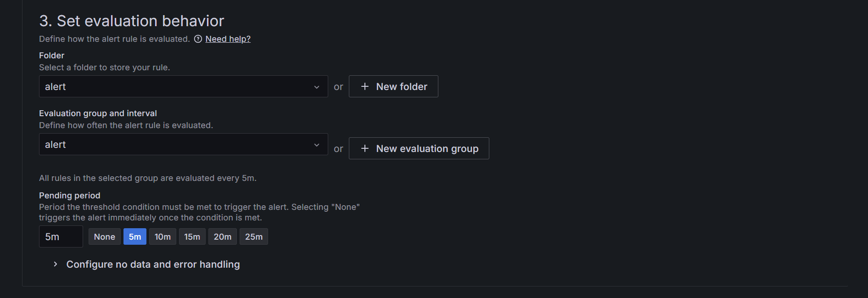Focus the pending period text input
This screenshot has height=298, width=868.
coord(61,236)
